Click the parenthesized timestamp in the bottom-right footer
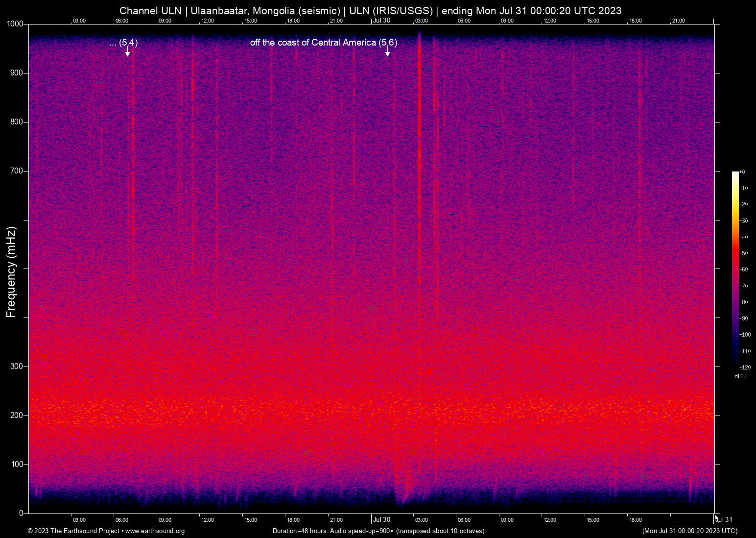Screen dimensions: 756x538 tap(689, 531)
